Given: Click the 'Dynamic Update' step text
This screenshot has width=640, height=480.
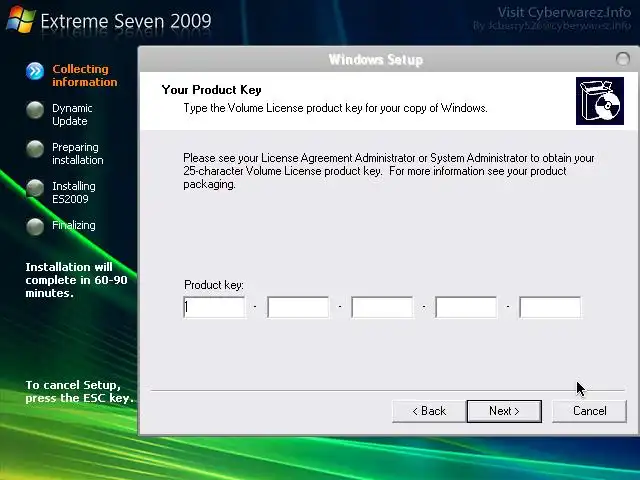Looking at the screenshot, I should point(72,115).
